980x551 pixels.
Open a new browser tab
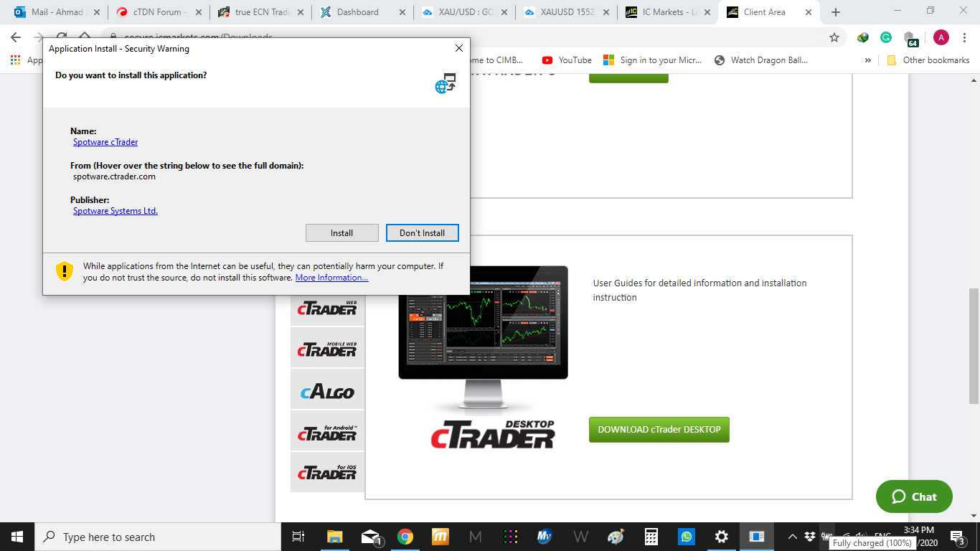(x=835, y=12)
